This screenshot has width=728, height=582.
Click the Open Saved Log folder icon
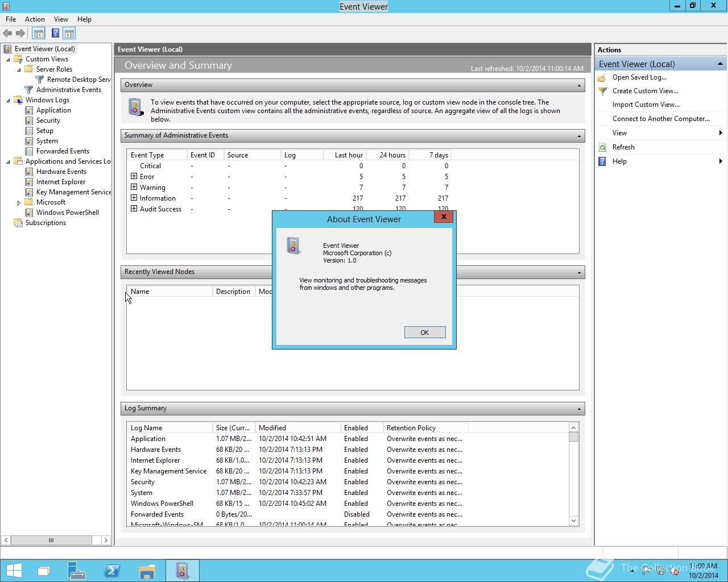[x=602, y=77]
